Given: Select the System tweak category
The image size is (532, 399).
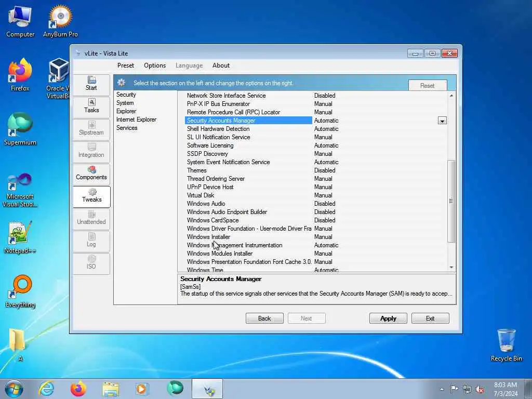Looking at the screenshot, I should 125,103.
